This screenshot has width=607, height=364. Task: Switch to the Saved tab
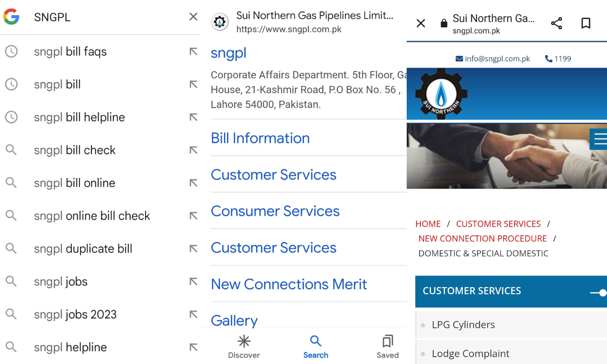388,346
